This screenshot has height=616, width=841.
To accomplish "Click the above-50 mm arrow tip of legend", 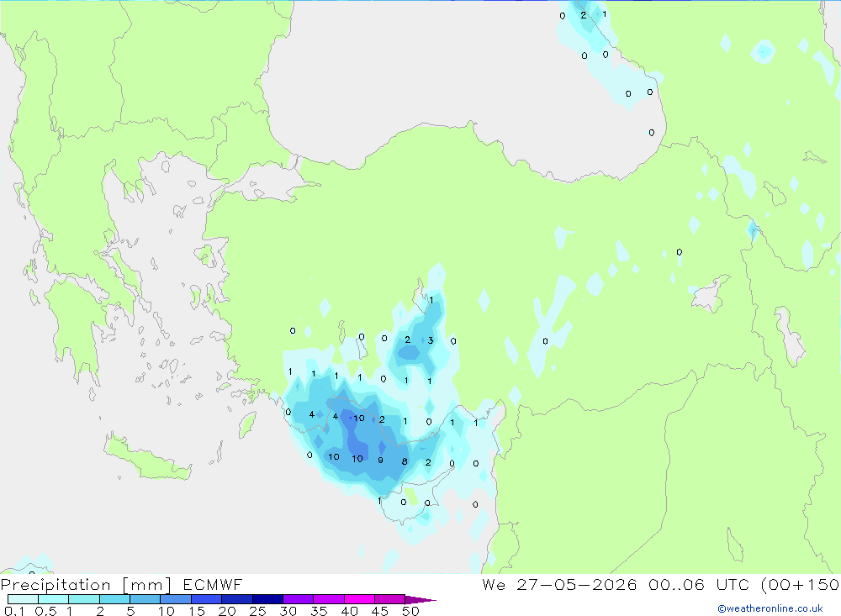I will (x=420, y=600).
